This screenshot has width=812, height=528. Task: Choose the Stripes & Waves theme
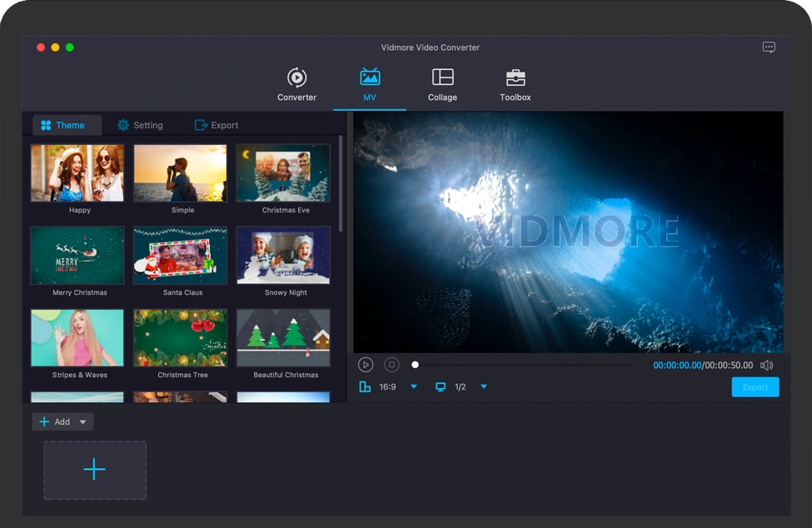tap(77, 338)
